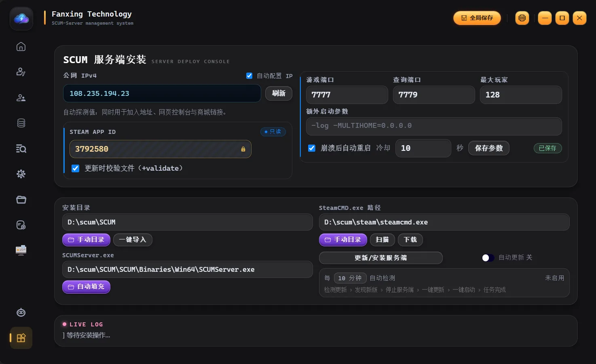596x364 pixels.
Task: Click the 自动填充 button
Action: (x=86, y=287)
